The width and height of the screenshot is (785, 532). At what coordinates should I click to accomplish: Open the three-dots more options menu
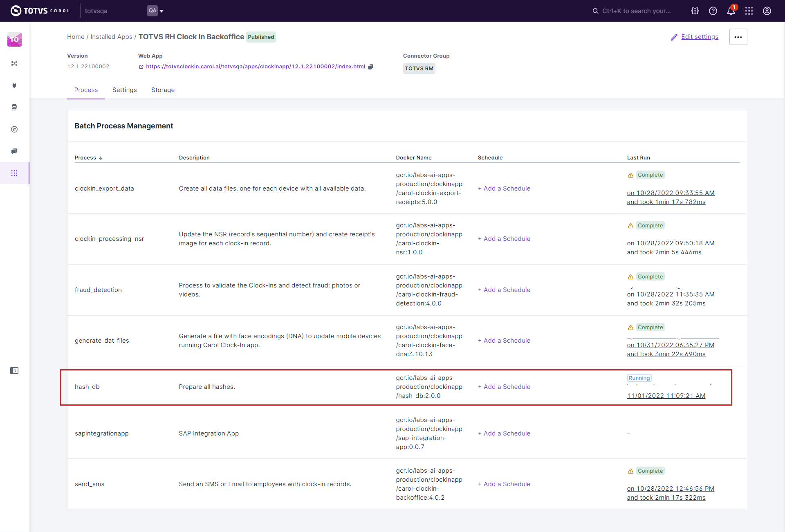738,37
